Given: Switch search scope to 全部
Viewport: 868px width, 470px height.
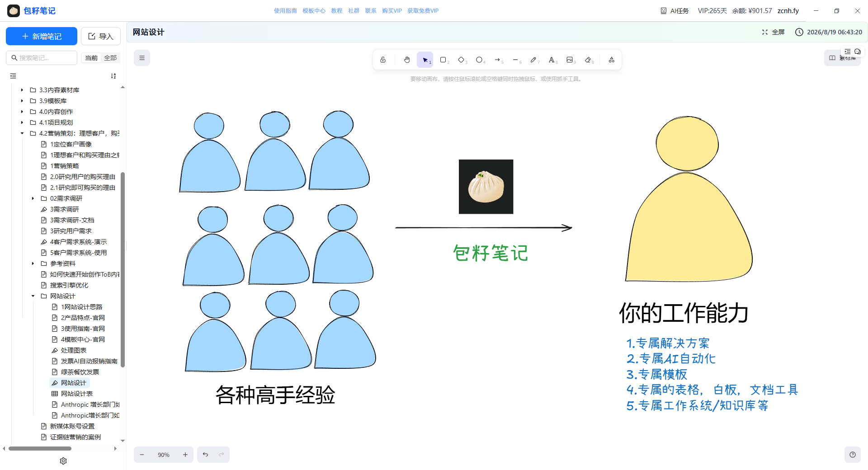Looking at the screenshot, I should click(x=110, y=58).
